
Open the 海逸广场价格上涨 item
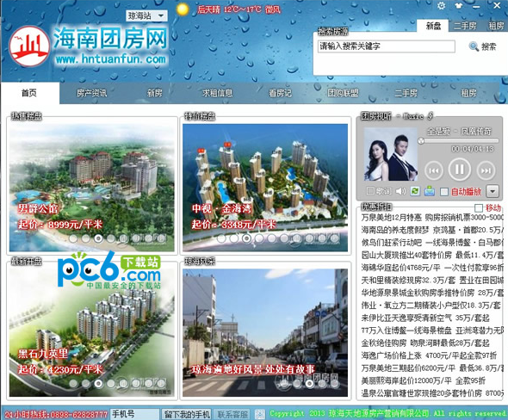(429, 355)
